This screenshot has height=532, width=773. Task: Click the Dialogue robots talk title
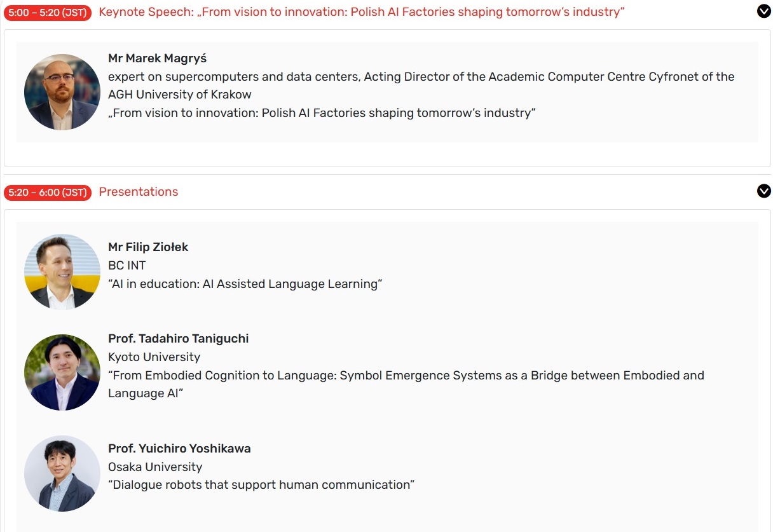tap(261, 485)
